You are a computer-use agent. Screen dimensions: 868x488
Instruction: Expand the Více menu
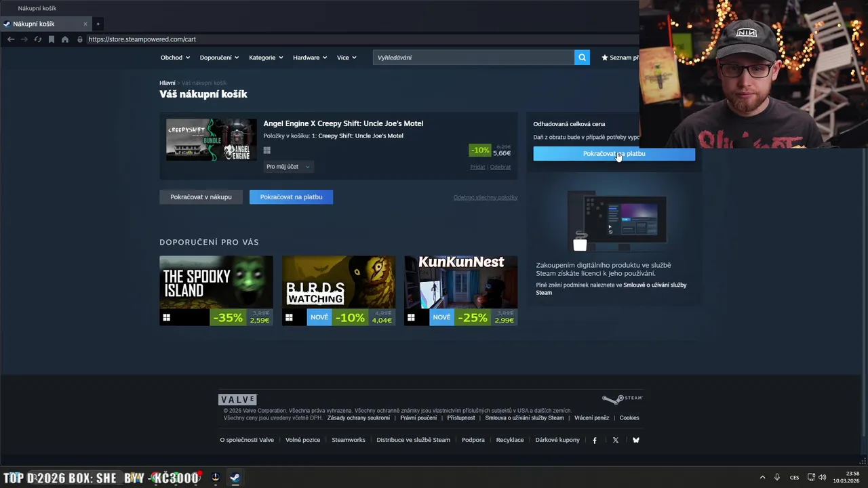coord(347,58)
